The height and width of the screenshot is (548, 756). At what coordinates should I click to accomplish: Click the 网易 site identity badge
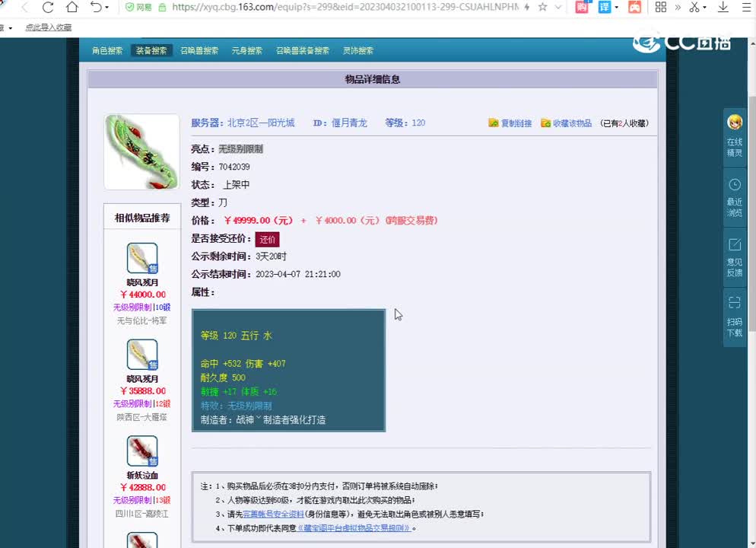[138, 8]
